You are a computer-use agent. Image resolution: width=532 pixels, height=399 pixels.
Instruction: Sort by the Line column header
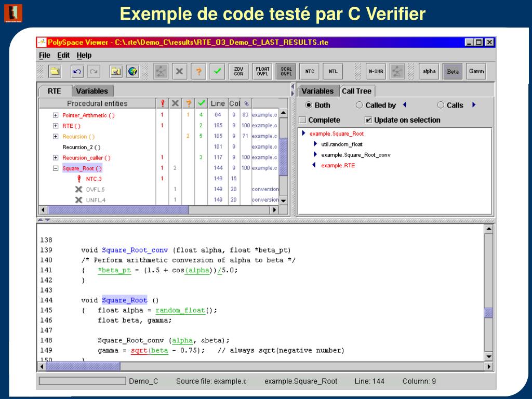[x=218, y=103]
